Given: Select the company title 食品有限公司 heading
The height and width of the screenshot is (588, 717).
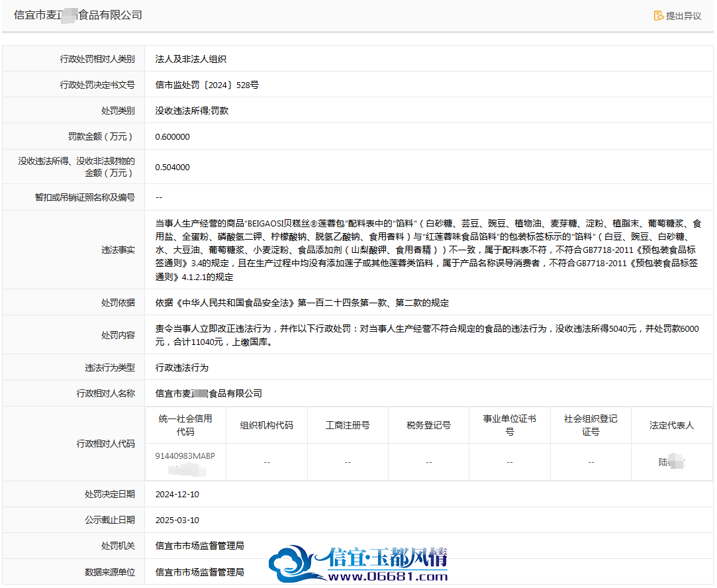Looking at the screenshot, I should click(77, 15).
